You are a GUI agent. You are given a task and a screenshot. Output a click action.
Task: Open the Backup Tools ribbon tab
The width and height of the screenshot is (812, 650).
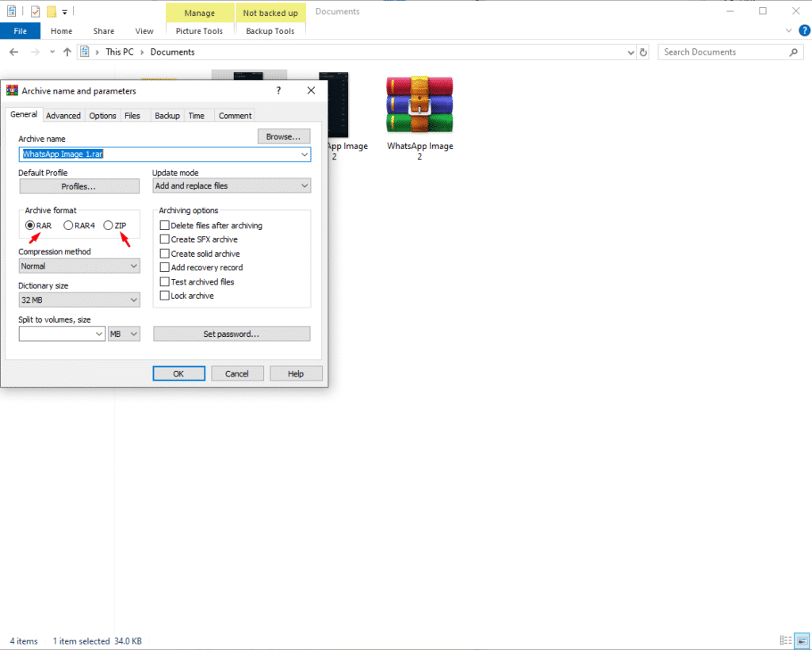tap(270, 31)
